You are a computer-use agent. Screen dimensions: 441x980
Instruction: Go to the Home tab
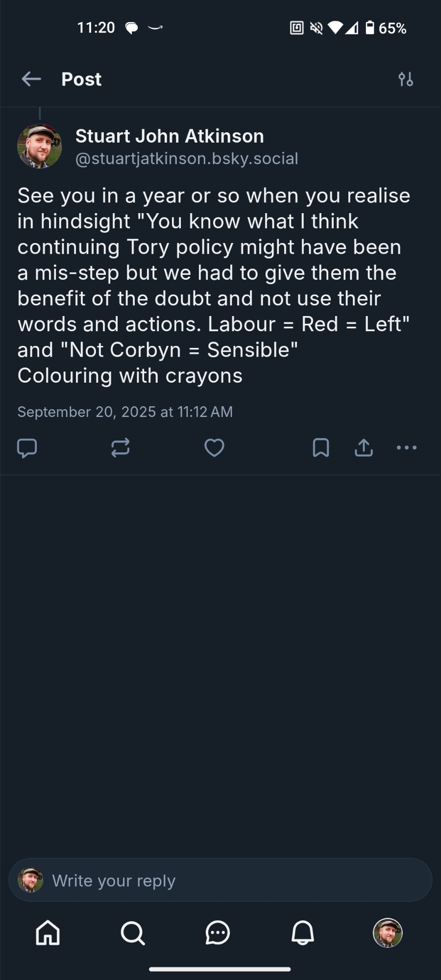tap(48, 932)
